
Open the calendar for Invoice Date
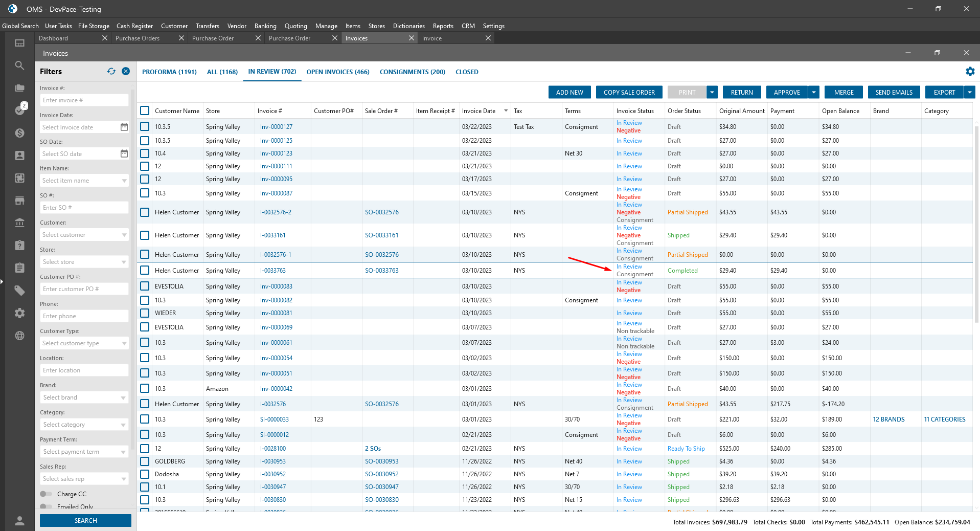point(124,127)
